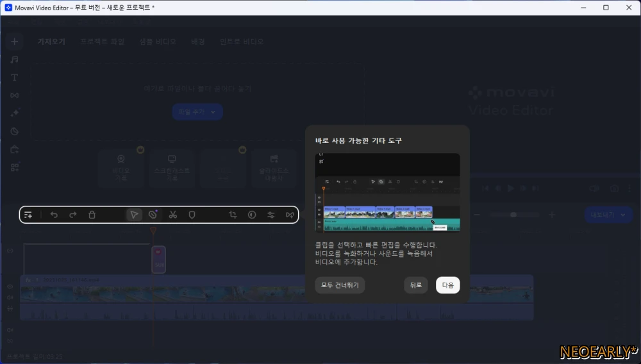641x364 pixels.
Task: Switch to the 배경 tab
Action: tap(198, 42)
